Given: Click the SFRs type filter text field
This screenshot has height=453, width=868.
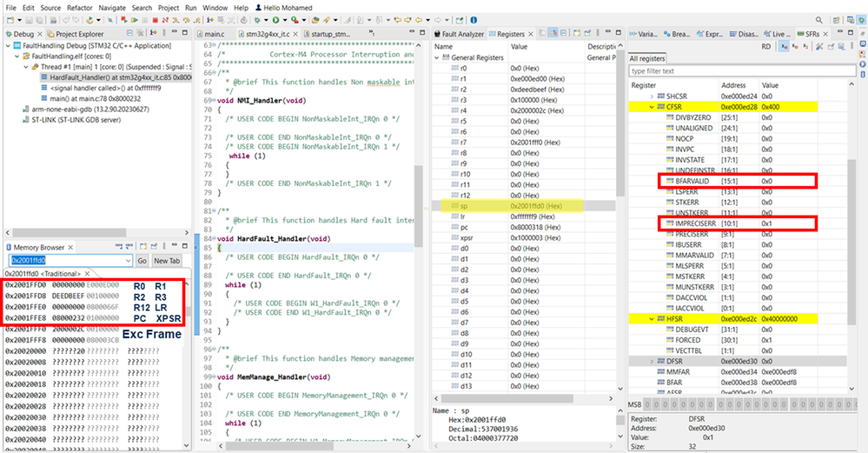Looking at the screenshot, I should coord(743,71).
